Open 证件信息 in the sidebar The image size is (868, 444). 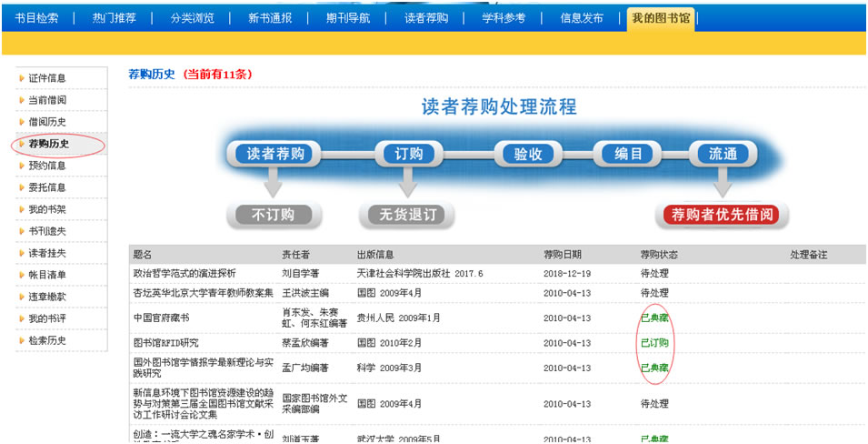point(46,78)
